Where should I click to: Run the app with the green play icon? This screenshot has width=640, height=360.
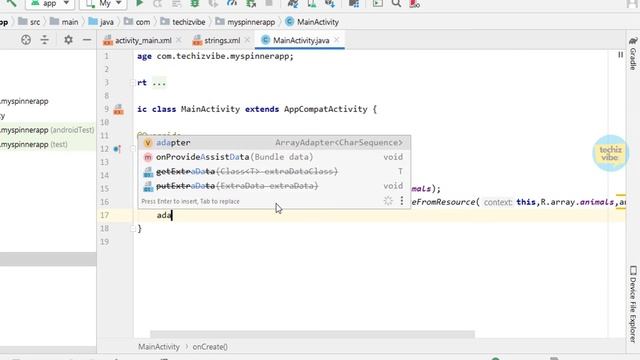point(139,3)
